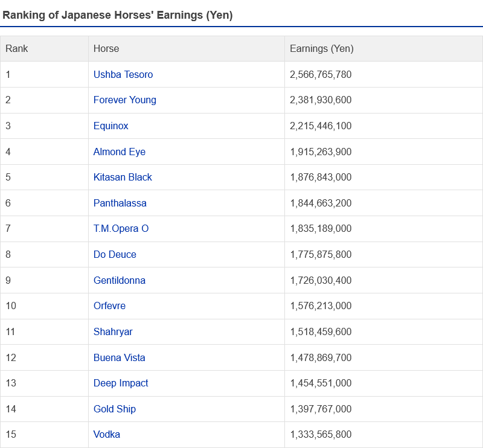The width and height of the screenshot is (483, 448).
Task: Select earnings value 1,397,767,000
Action: coord(321,409)
